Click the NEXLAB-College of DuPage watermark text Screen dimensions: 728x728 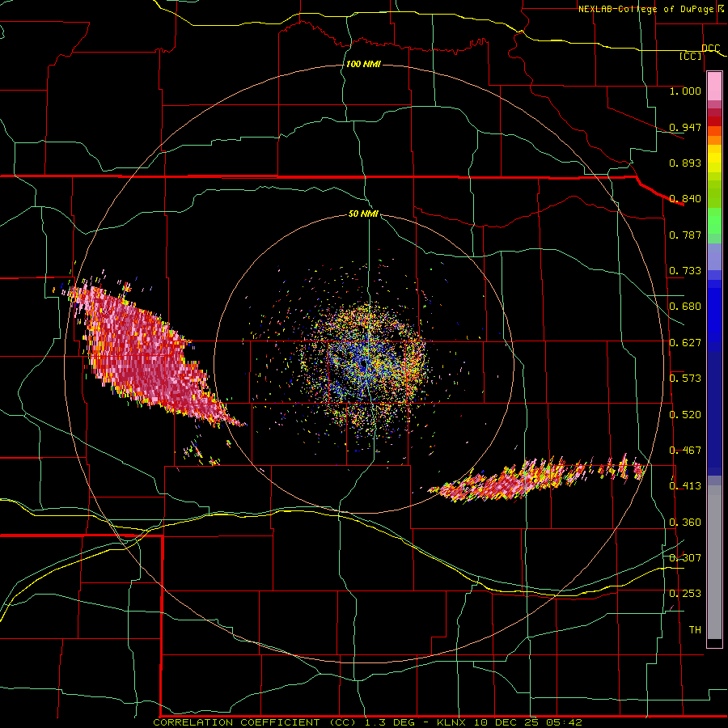[x=651, y=9]
